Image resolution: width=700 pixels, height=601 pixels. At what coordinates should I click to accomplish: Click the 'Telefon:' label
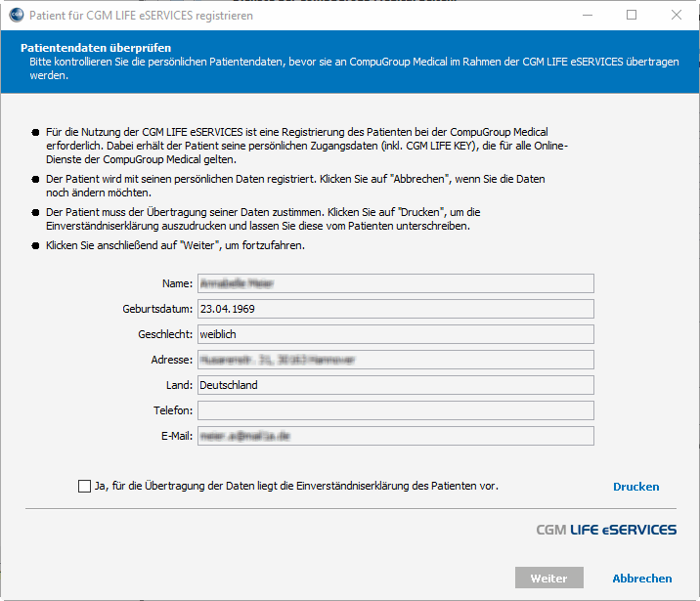173,410
